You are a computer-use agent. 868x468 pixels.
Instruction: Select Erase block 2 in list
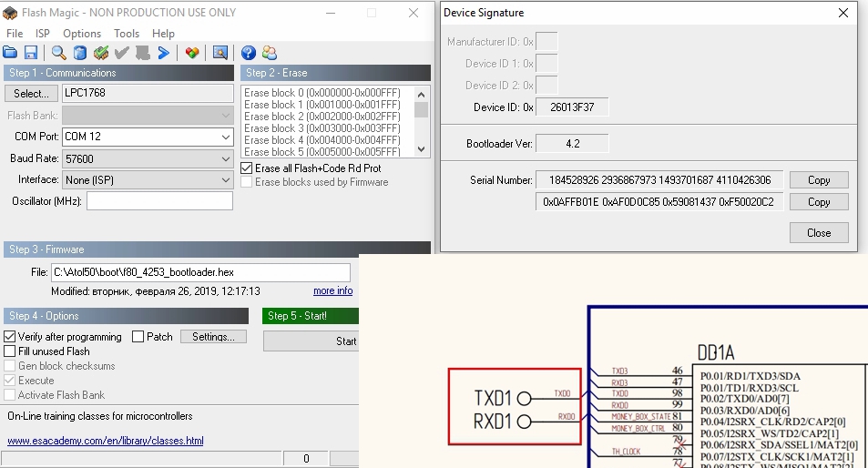tap(322, 117)
